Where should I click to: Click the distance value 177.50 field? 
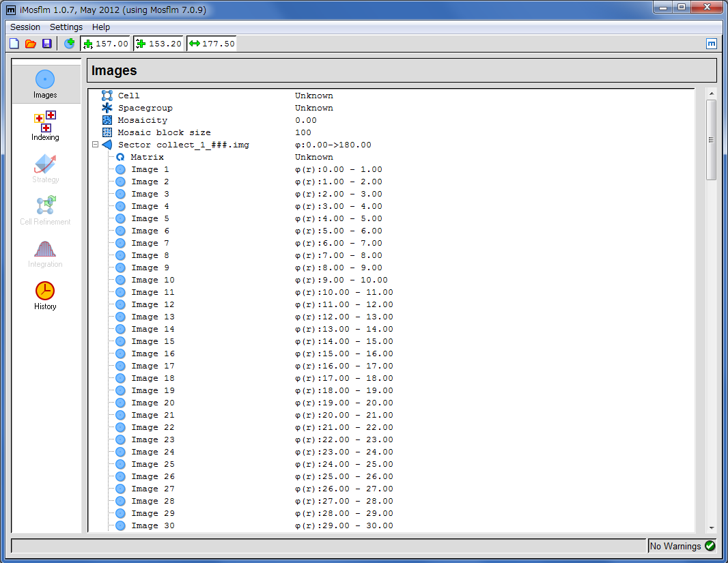pyautogui.click(x=218, y=44)
